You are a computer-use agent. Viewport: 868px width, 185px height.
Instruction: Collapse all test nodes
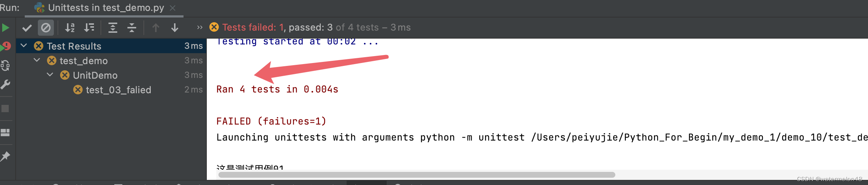click(x=132, y=28)
